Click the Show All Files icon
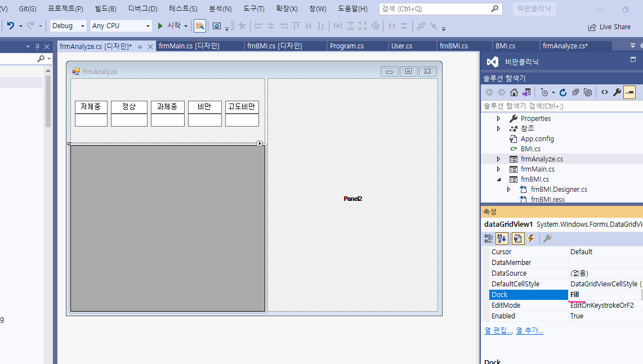The height and width of the screenshot is (364, 643). click(x=588, y=92)
